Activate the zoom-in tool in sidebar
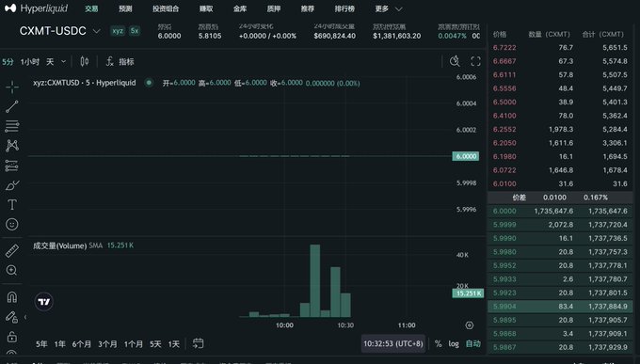 (12, 270)
